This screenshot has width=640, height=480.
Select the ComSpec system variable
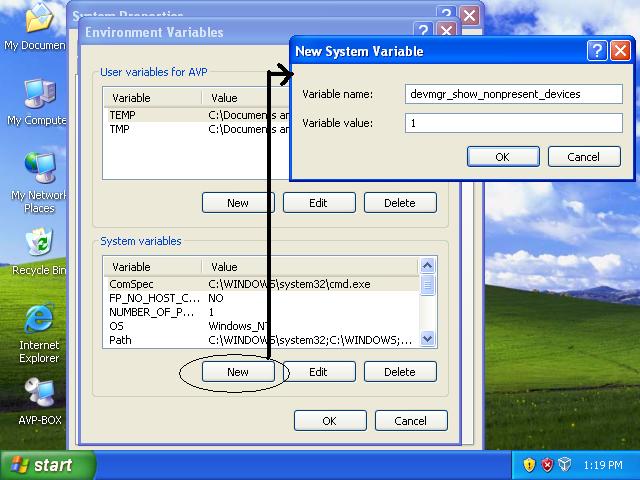pos(261,284)
